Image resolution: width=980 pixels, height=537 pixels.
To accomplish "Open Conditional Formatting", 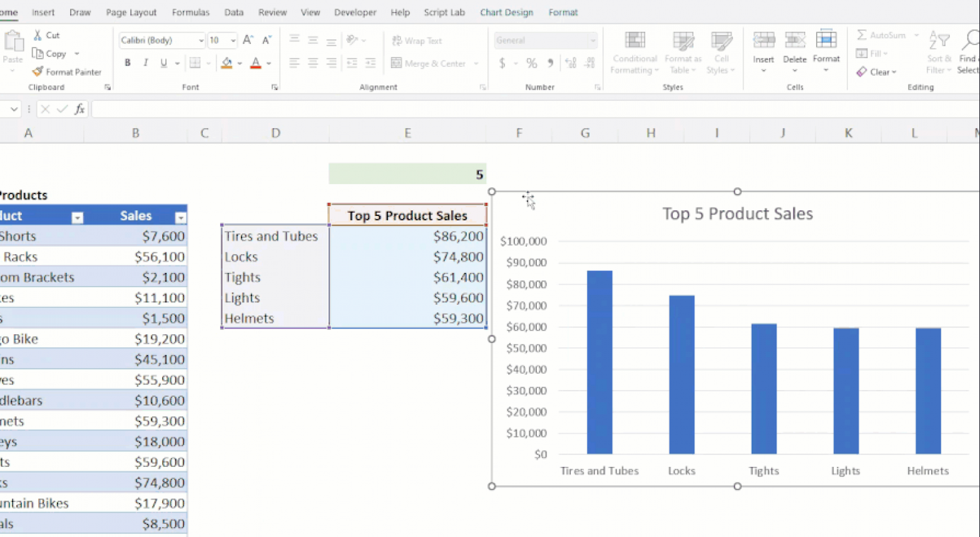I will pyautogui.click(x=635, y=53).
